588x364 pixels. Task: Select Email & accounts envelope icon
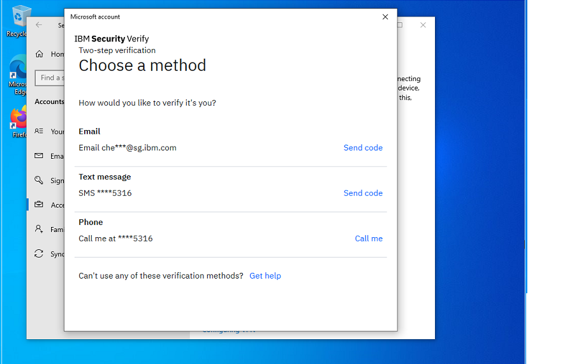point(39,156)
